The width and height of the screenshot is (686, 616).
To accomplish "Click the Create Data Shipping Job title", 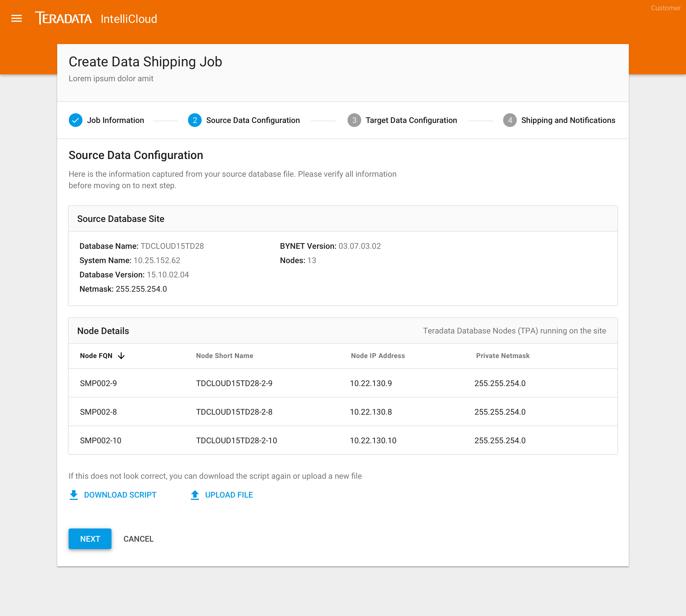I will 145,62.
